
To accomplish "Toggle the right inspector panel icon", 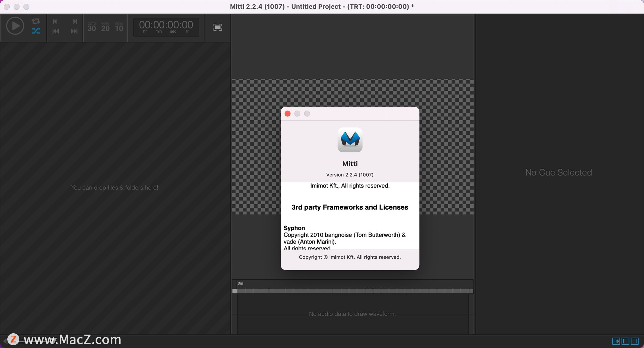I will (x=635, y=341).
